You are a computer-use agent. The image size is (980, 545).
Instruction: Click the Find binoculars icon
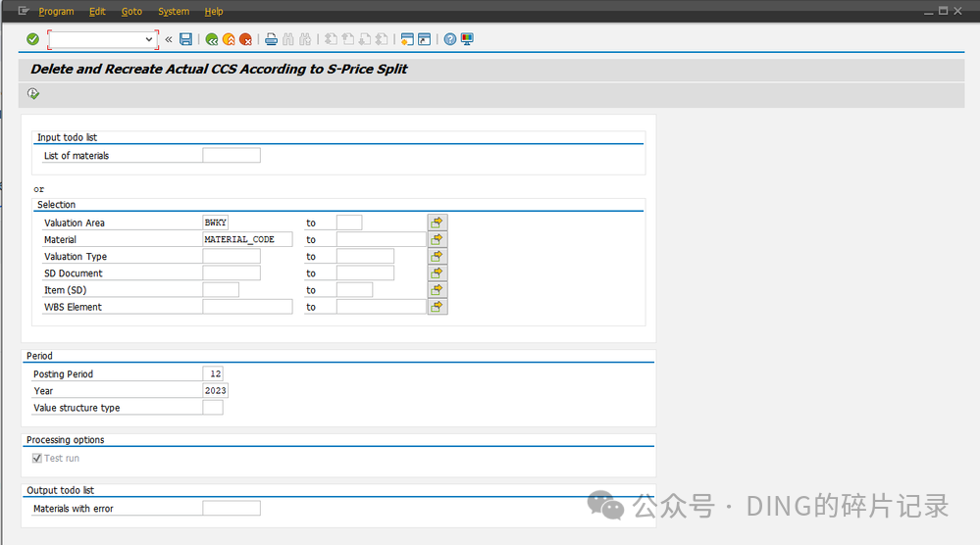pyautogui.click(x=288, y=39)
